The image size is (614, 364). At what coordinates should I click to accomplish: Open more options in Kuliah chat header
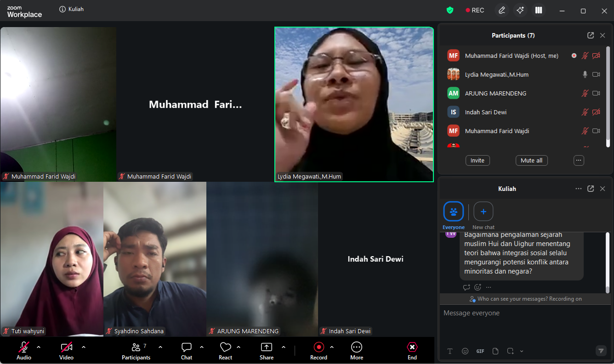point(579,189)
